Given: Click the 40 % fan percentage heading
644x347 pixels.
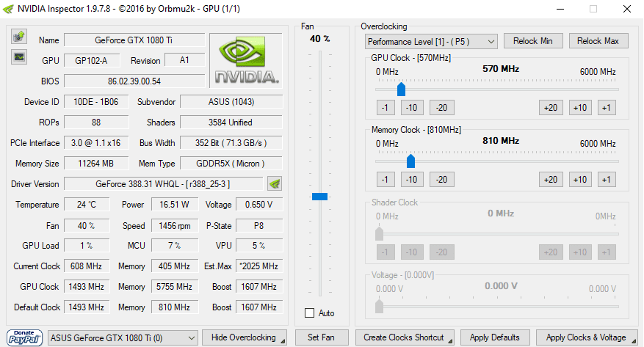Looking at the screenshot, I should (319, 39).
